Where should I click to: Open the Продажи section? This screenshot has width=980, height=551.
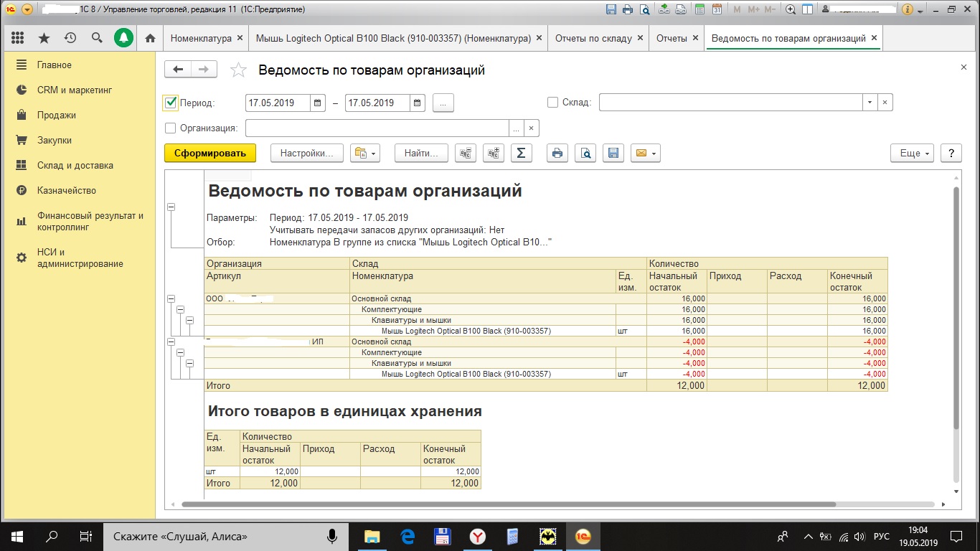point(57,115)
